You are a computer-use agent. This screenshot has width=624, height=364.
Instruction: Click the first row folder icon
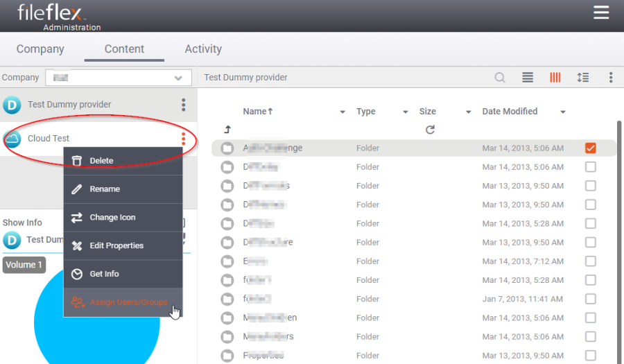click(x=227, y=148)
